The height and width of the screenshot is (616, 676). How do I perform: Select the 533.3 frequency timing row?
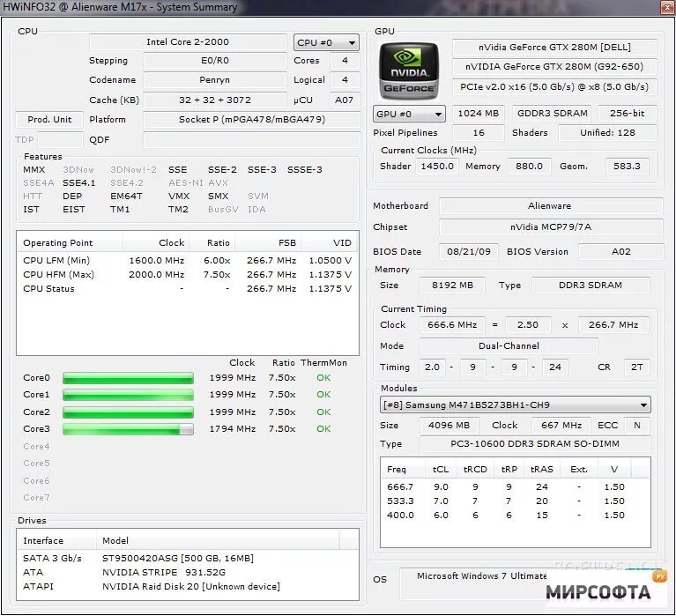(516, 501)
